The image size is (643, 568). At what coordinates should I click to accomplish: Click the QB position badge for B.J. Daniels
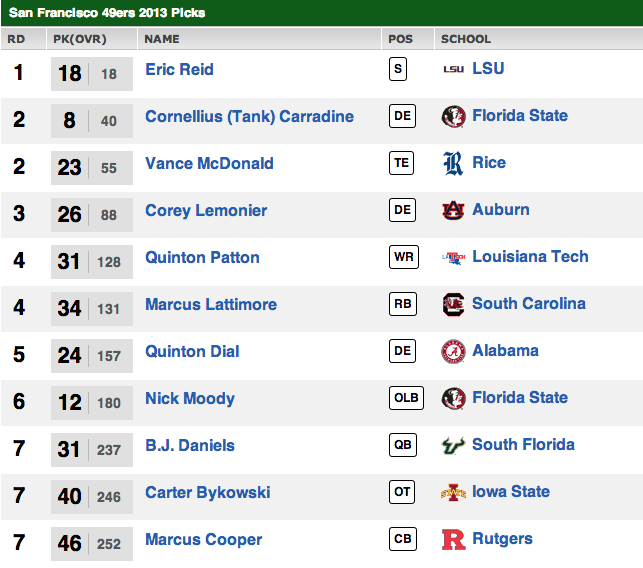click(402, 445)
